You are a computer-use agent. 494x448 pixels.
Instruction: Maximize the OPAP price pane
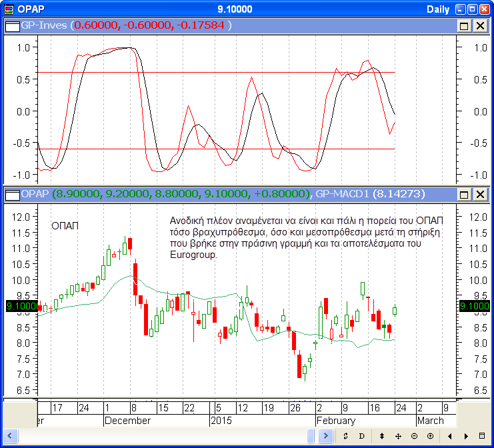[464, 194]
